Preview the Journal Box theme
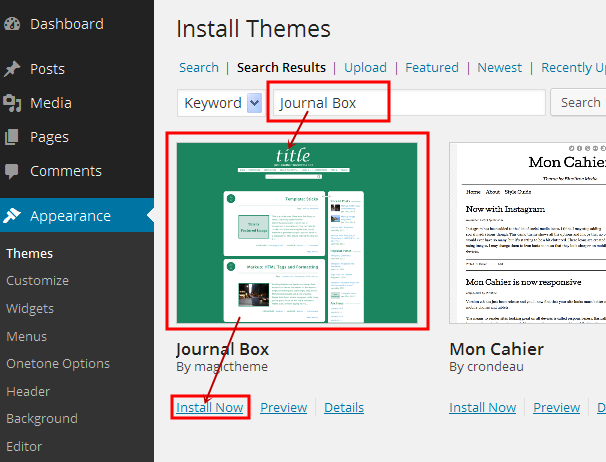 [284, 407]
